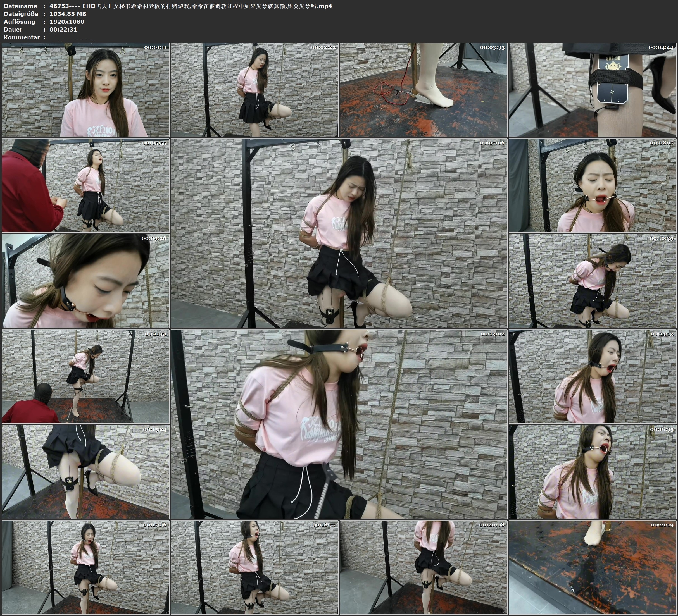
Task: Select the final thumbnail at 00:21:19
Action: [x=592, y=567]
